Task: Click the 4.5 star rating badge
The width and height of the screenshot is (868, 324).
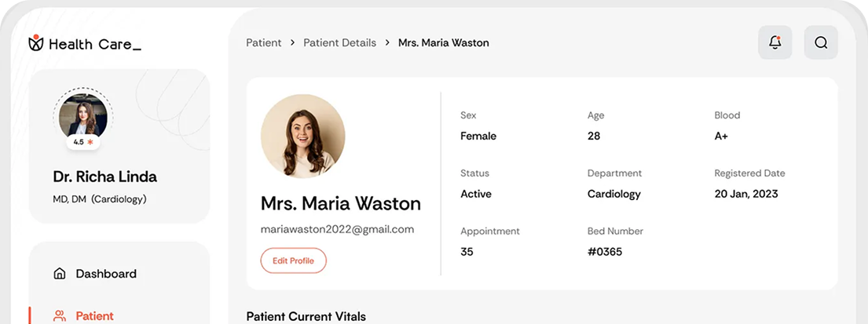Action: click(x=83, y=142)
